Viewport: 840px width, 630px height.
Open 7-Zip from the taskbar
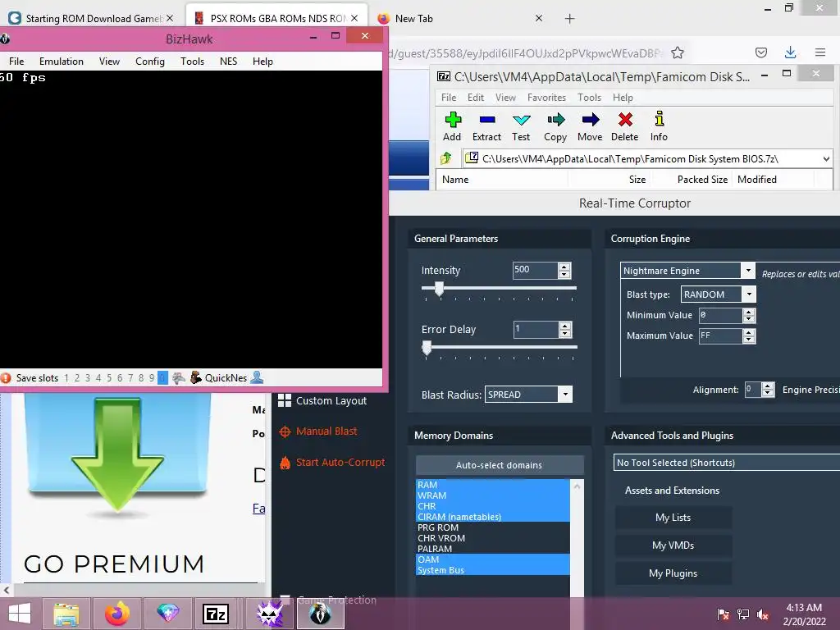click(216, 614)
